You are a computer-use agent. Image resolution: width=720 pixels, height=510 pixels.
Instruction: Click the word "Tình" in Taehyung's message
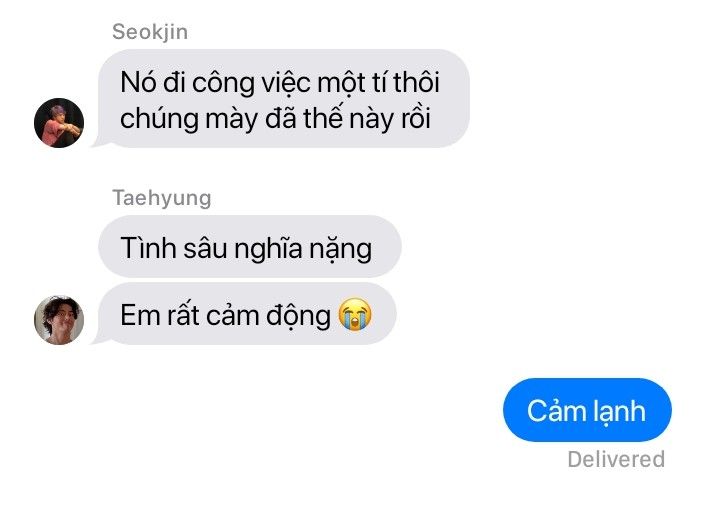click(x=148, y=248)
